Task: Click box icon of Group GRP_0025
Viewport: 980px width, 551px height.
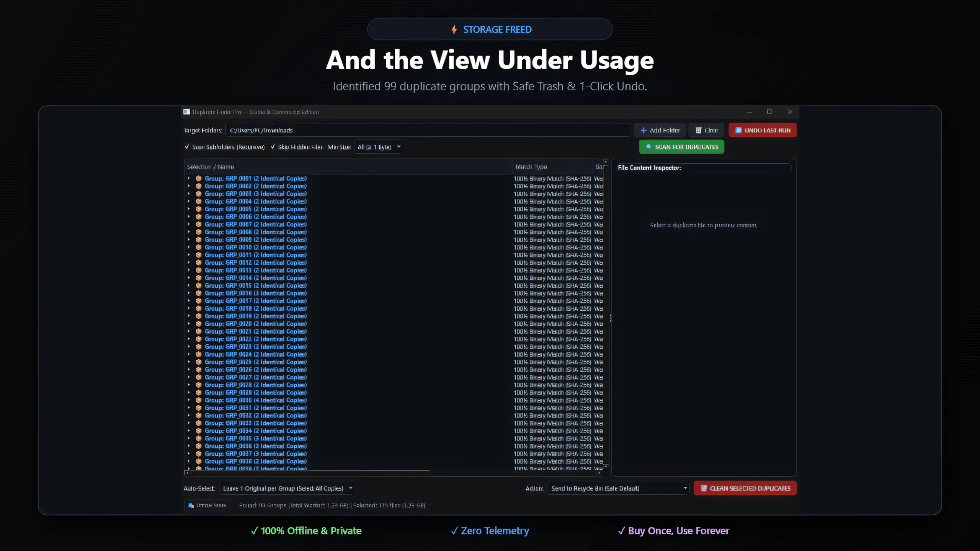Action: point(199,362)
